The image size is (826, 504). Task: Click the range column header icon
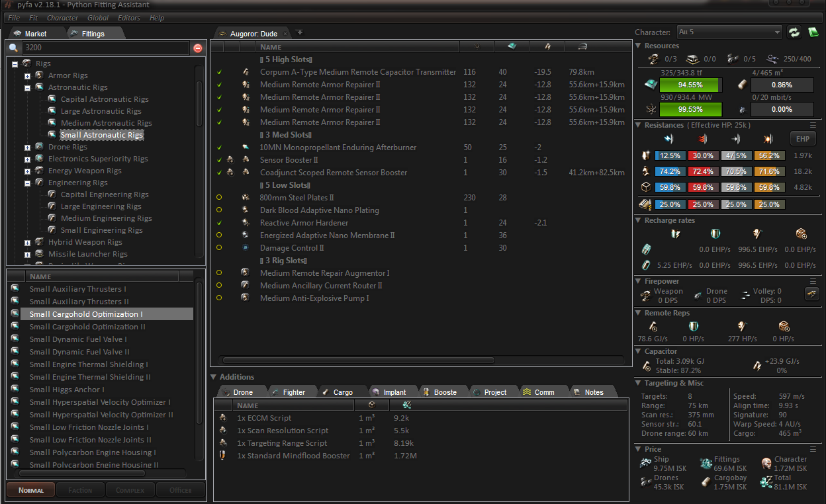(x=582, y=46)
